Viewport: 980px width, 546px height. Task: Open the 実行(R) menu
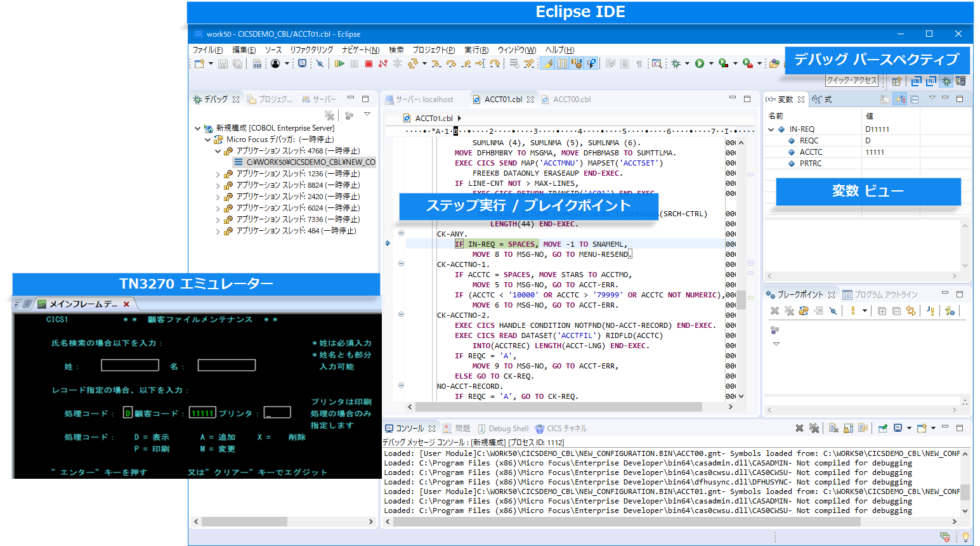476,50
